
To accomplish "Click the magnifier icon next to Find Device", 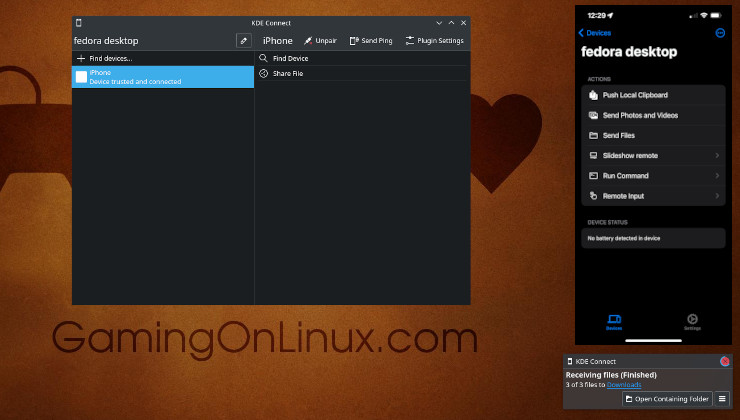I will point(263,58).
